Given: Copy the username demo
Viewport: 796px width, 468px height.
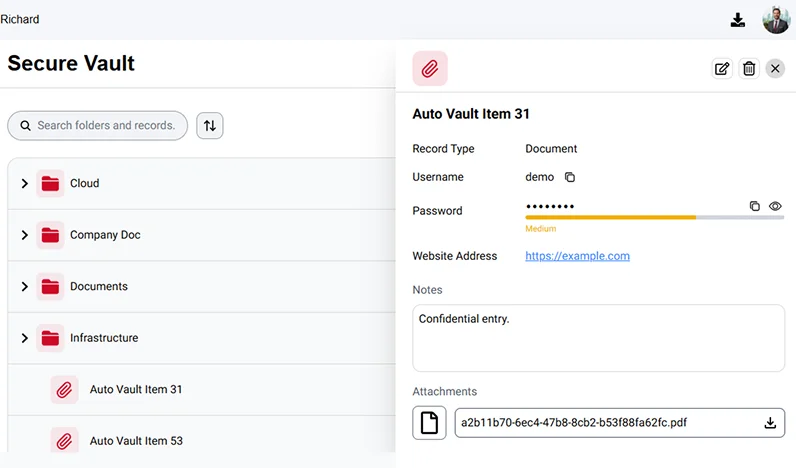Looking at the screenshot, I should 570,177.
